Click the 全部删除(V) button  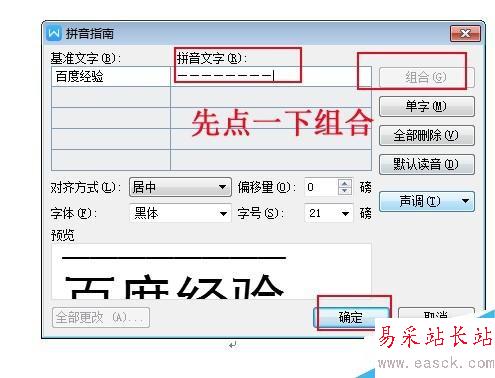[426, 135]
